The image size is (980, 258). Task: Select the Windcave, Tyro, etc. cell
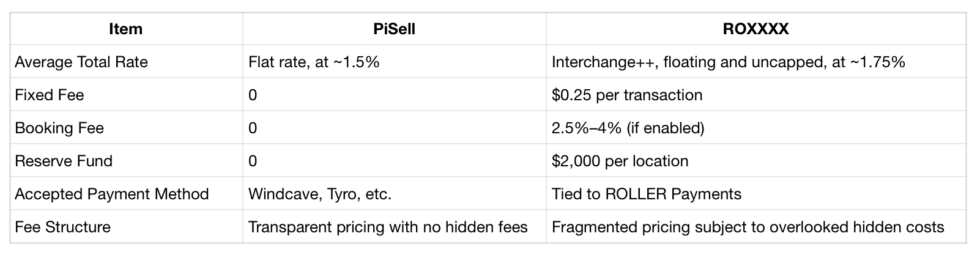coord(394,194)
